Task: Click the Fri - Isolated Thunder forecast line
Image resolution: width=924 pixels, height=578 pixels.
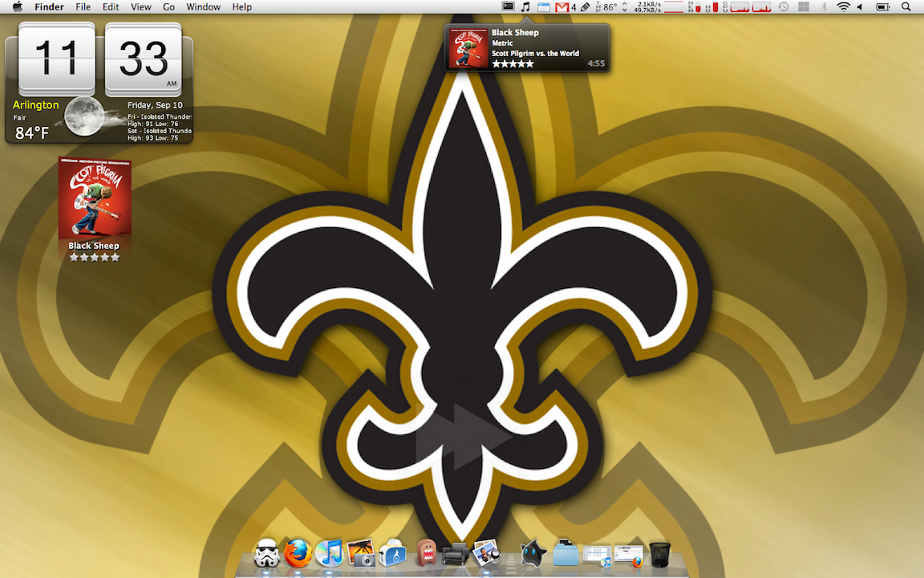Action: (159, 116)
